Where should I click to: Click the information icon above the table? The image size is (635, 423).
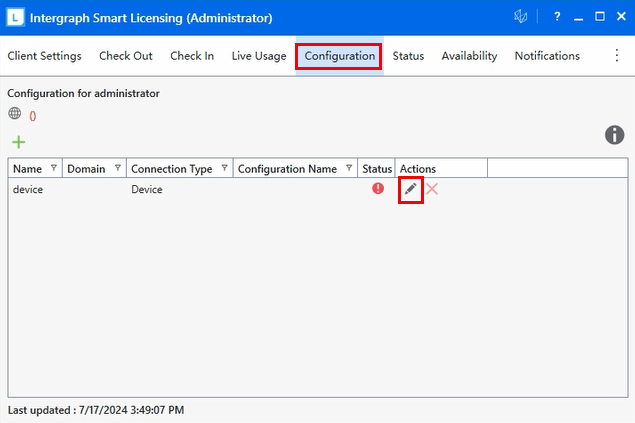coord(615,136)
